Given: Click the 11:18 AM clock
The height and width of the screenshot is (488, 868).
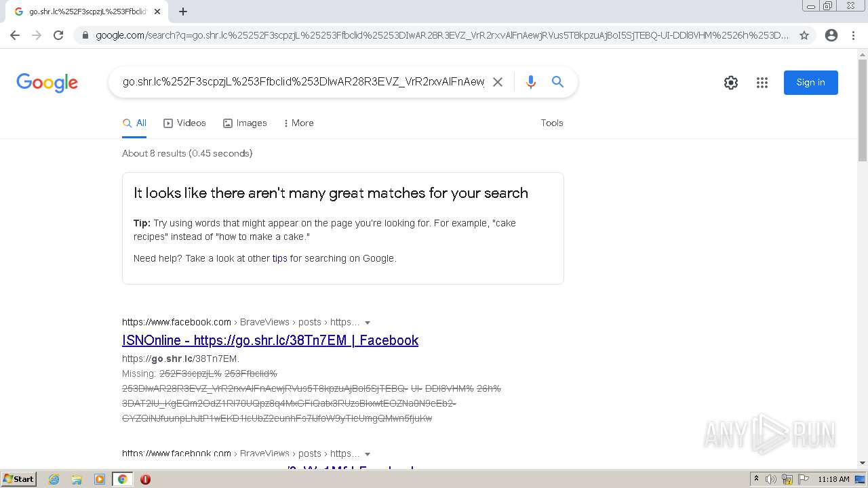Looking at the screenshot, I should (834, 479).
